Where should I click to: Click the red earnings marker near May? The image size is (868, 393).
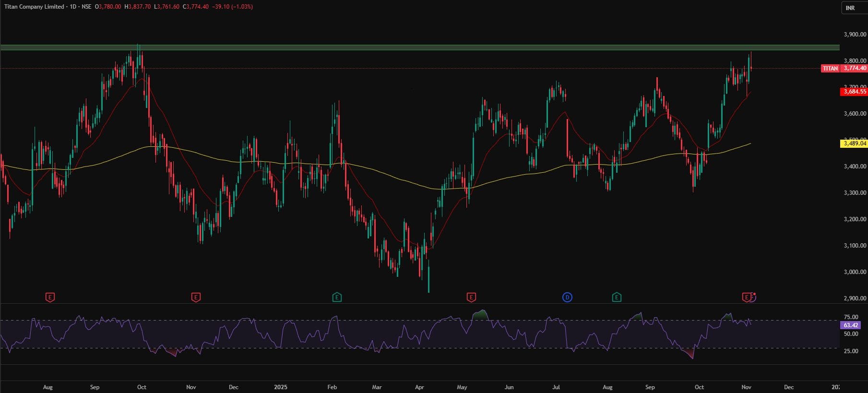point(471,298)
